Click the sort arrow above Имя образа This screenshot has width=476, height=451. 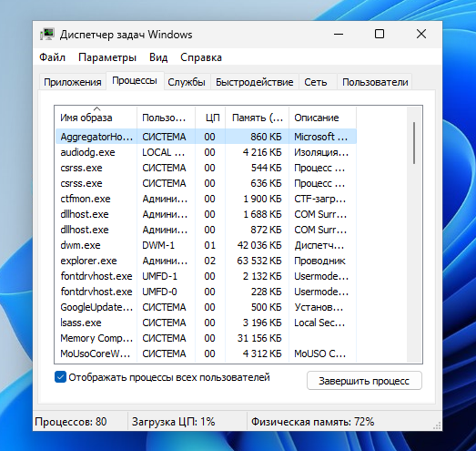point(96,108)
